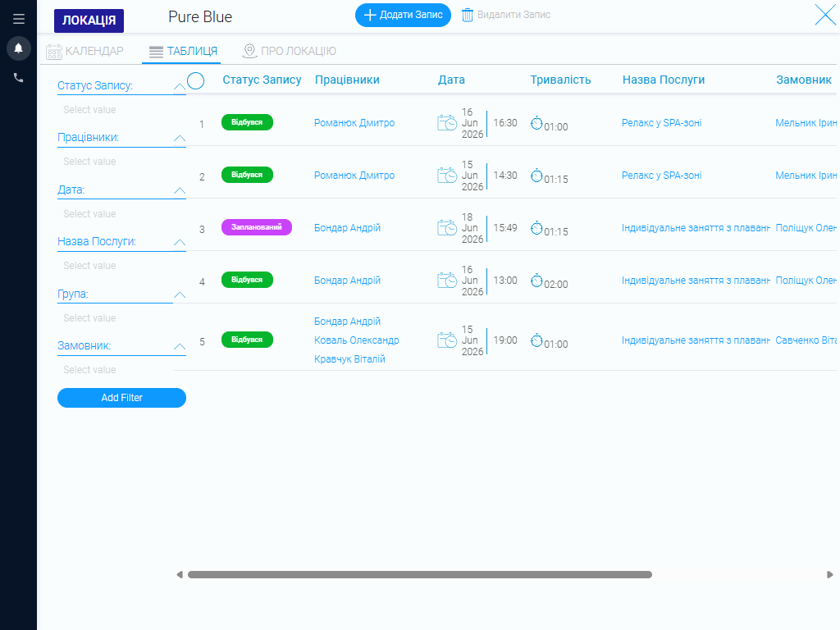Sort by Працівники column header

pos(347,80)
